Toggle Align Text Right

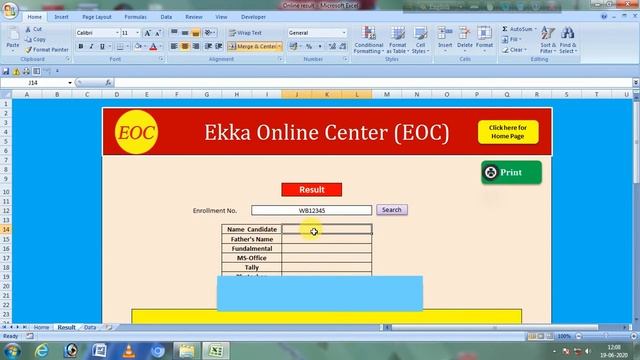196,47
